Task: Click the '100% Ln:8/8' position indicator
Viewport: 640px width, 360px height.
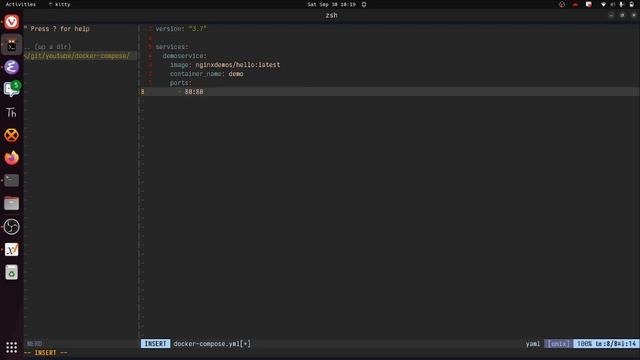Action: click(x=606, y=344)
